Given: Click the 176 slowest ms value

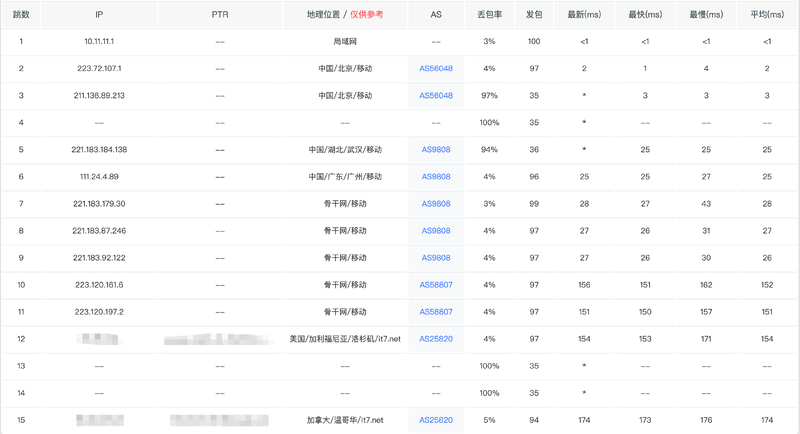Looking at the screenshot, I should coord(706,420).
